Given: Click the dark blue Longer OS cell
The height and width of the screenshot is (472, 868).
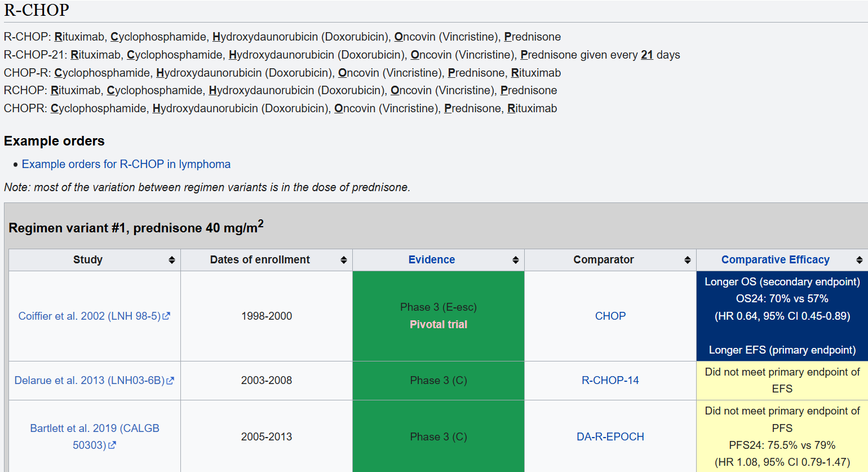Looking at the screenshot, I should [x=782, y=316].
